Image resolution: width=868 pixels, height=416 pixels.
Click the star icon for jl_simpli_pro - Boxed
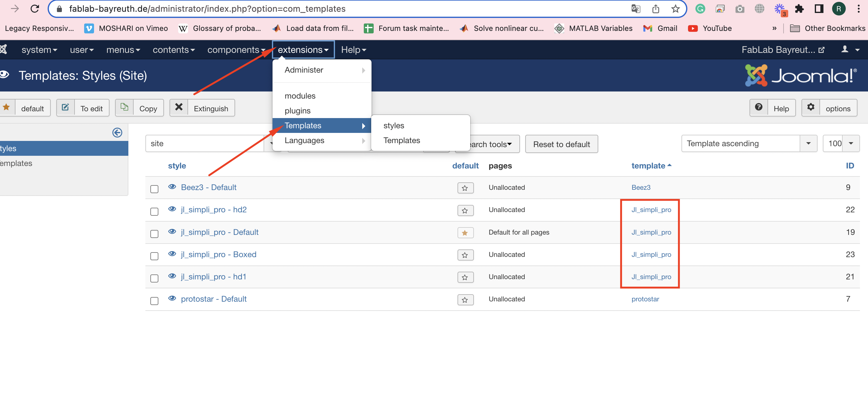[x=465, y=255]
